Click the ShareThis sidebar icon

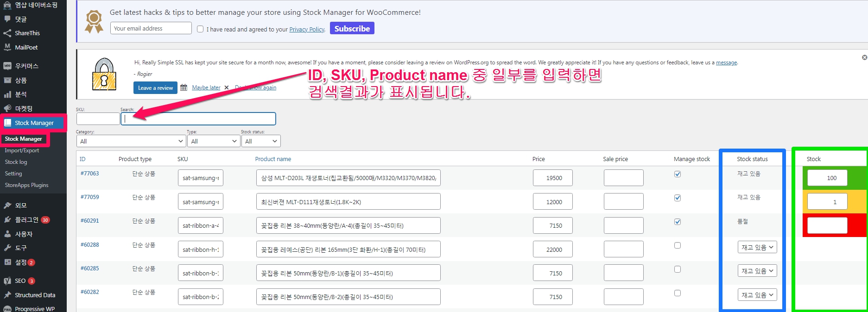pyautogui.click(x=7, y=33)
